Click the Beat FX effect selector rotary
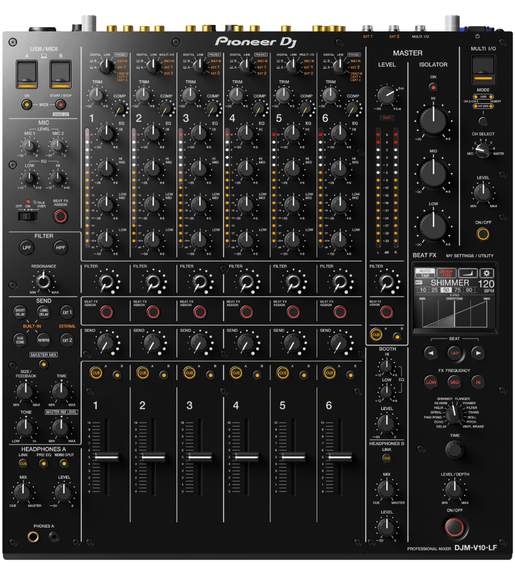Viewport: 515px width, 575px height. point(454,414)
